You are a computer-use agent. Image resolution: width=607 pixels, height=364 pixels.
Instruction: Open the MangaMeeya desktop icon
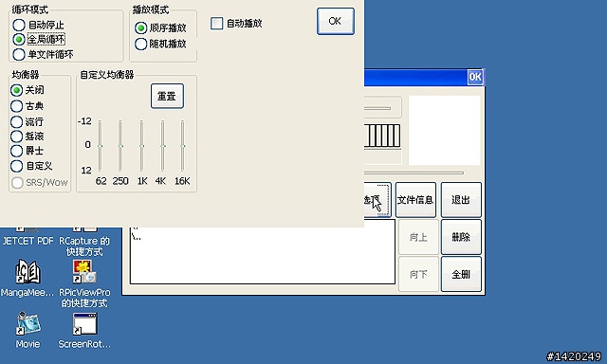coord(28,272)
